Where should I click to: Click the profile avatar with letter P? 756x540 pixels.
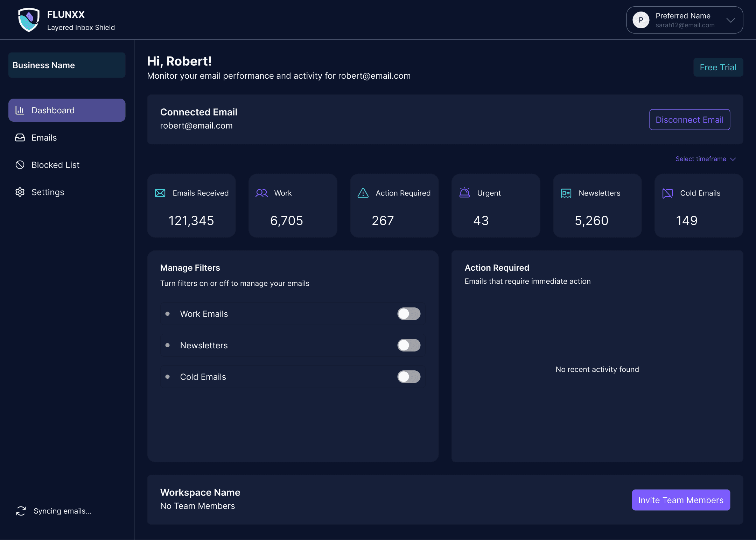coord(641,20)
